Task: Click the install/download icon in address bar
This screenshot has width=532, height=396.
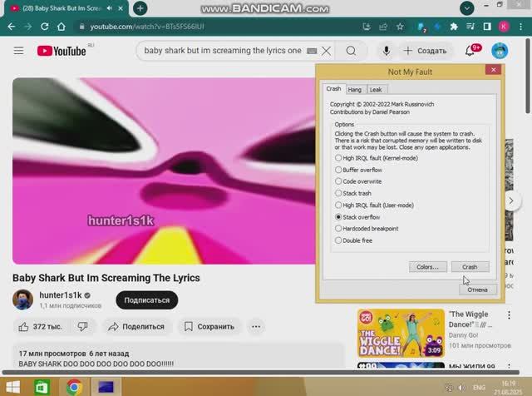Action: point(367,27)
